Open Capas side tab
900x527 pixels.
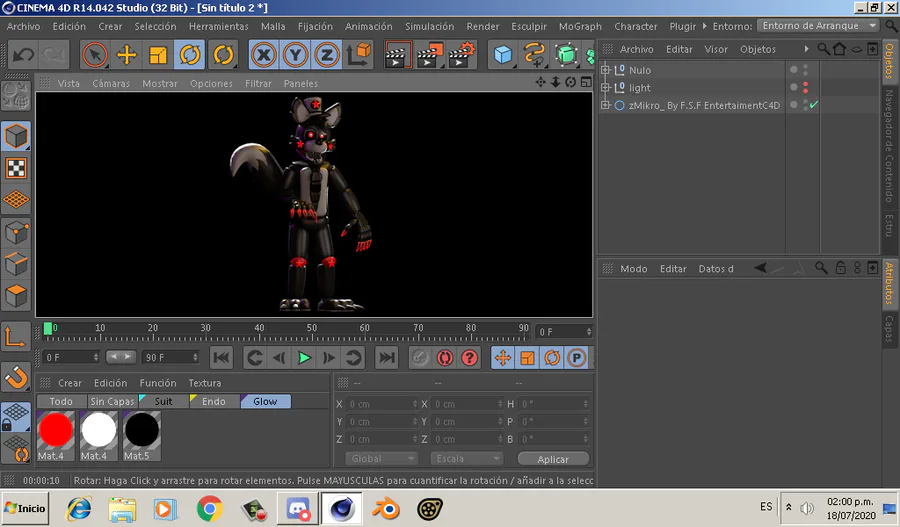pyautogui.click(x=890, y=329)
